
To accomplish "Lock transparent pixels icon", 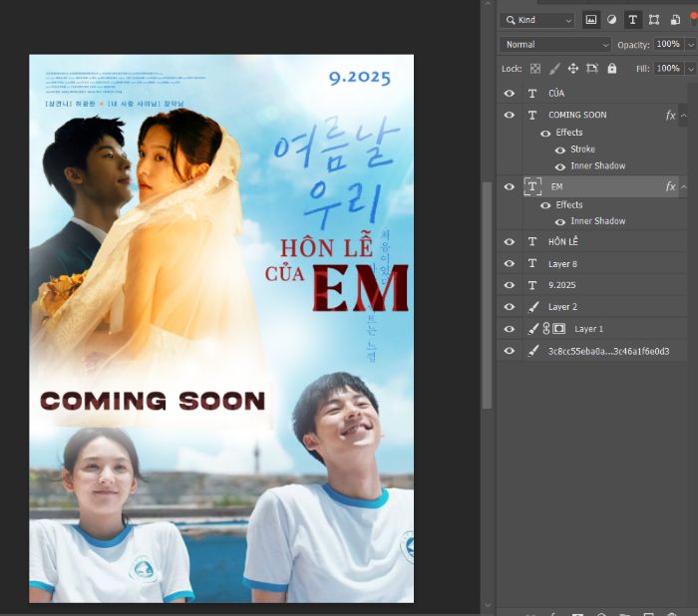I will tap(535, 69).
